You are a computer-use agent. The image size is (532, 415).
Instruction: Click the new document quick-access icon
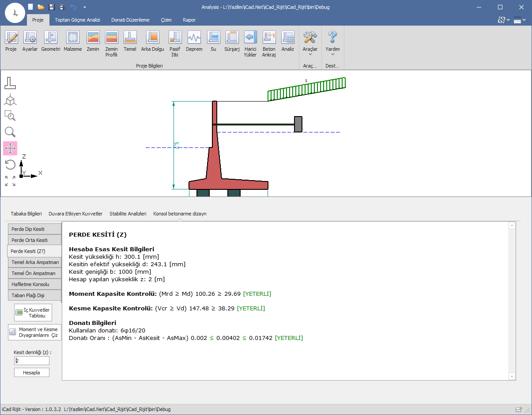click(30, 7)
